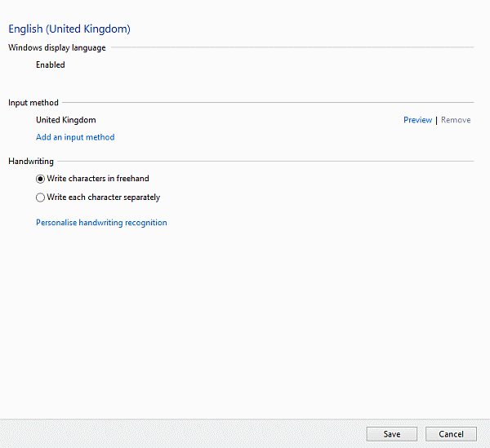Select the freehand handwriting radio circle
The height and width of the screenshot is (448, 490).
pos(41,179)
